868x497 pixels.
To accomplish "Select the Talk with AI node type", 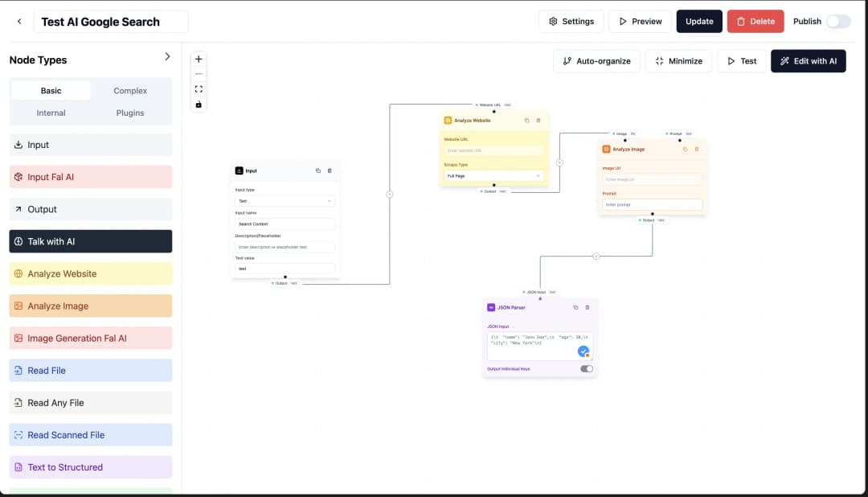I will tap(90, 240).
